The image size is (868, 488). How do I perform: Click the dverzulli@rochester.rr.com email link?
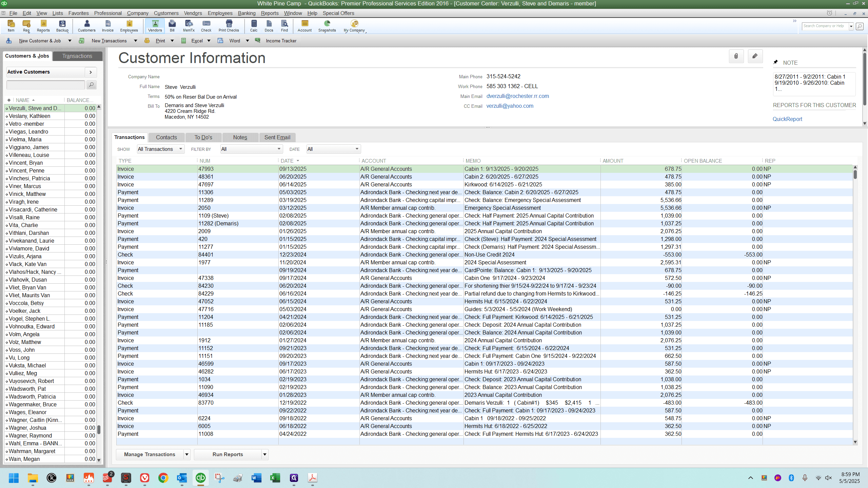click(517, 96)
